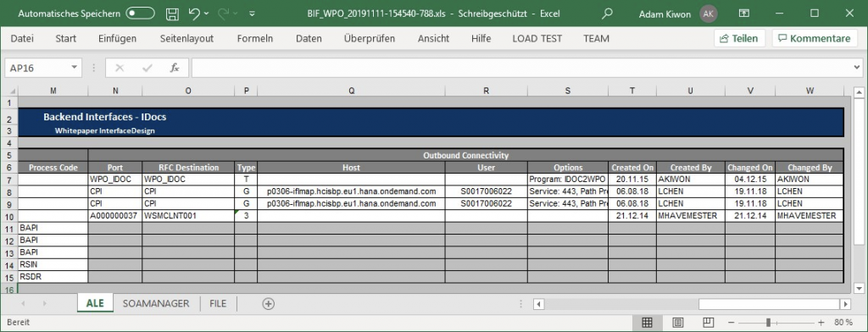Click the 04.12.15 Changed On cell
The image size is (868, 332).
click(750, 180)
